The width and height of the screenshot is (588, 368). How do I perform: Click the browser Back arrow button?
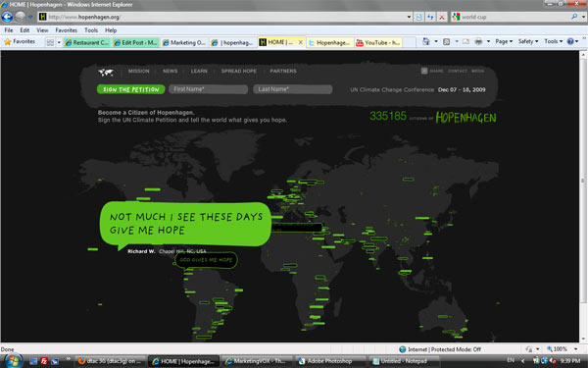point(7,17)
